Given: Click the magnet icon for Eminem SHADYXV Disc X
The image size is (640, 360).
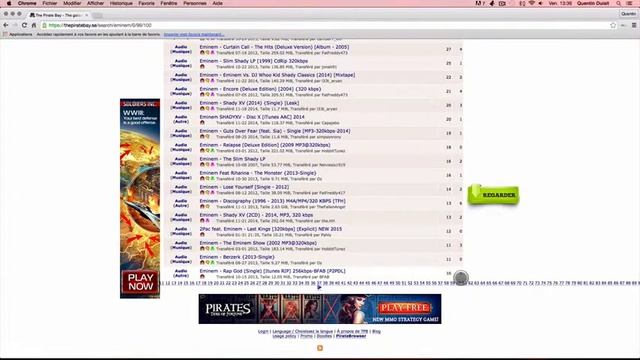Looking at the screenshot, I should tap(202, 123).
